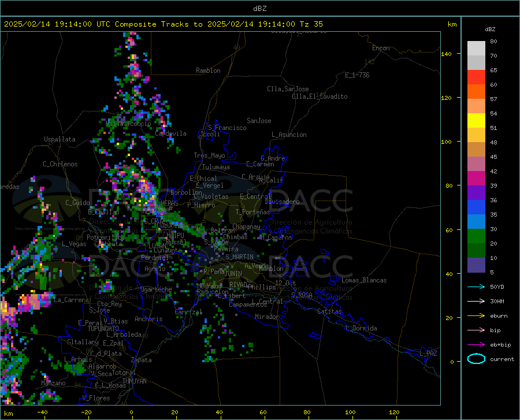
Task: Click the Mirador label
Action: tap(267, 317)
